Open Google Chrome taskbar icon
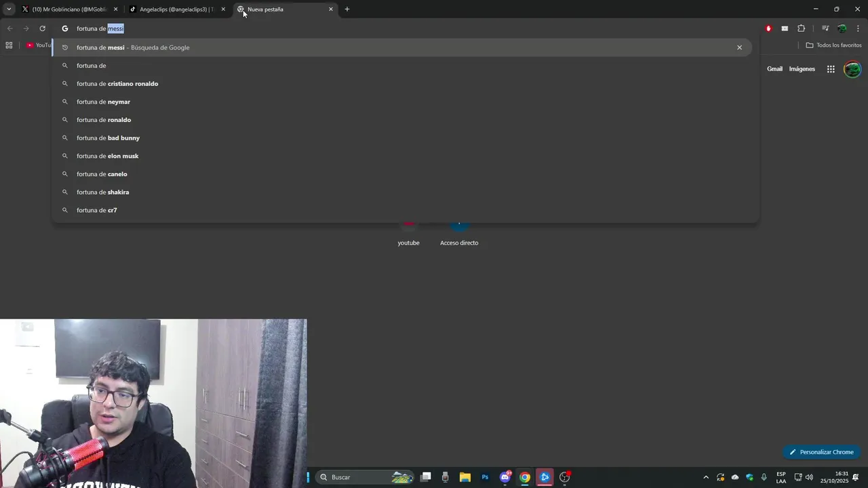Viewport: 868px width, 488px height. click(525, 477)
